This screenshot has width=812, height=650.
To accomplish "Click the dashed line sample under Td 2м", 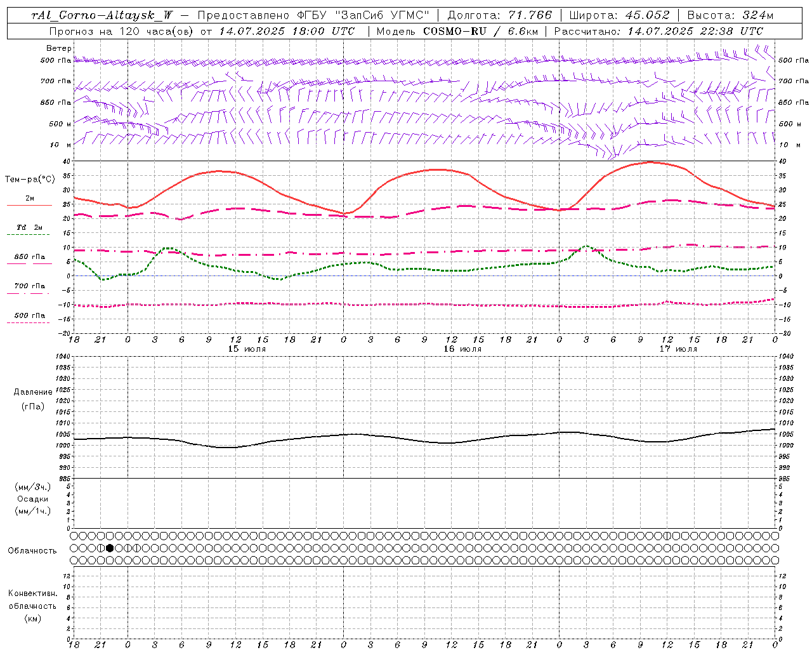I will pyautogui.click(x=29, y=235).
